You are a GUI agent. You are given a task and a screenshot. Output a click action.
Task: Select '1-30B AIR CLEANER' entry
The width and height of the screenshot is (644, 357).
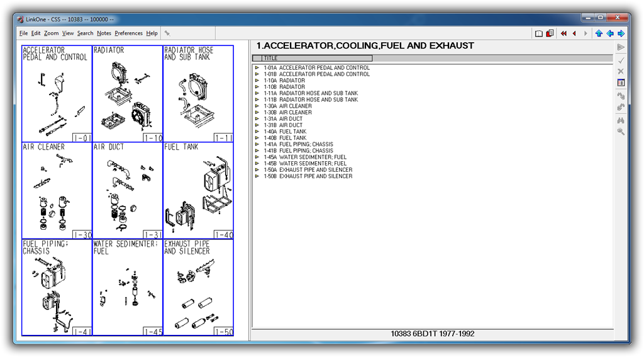point(287,112)
